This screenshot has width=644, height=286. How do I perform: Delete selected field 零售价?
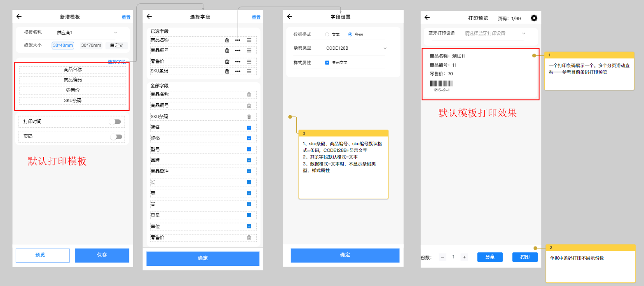pos(227,61)
